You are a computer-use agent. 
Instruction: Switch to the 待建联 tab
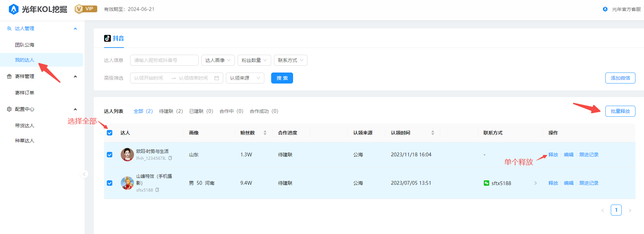pyautogui.click(x=171, y=111)
